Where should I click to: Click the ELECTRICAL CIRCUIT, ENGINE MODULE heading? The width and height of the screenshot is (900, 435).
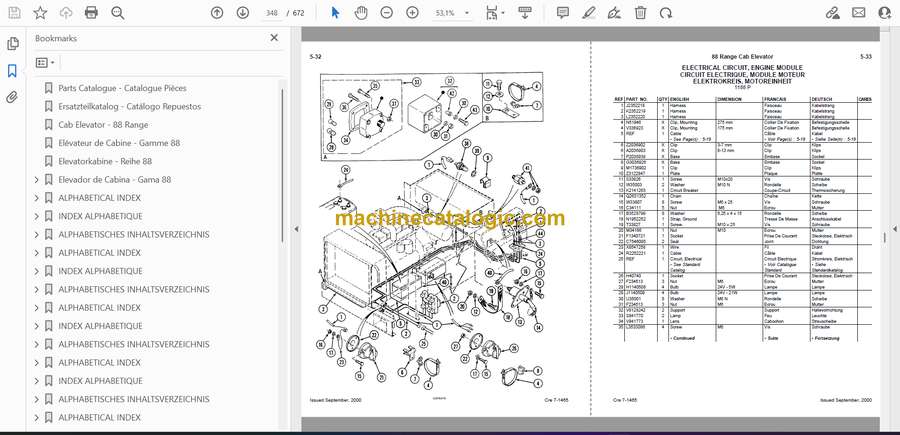click(x=742, y=67)
